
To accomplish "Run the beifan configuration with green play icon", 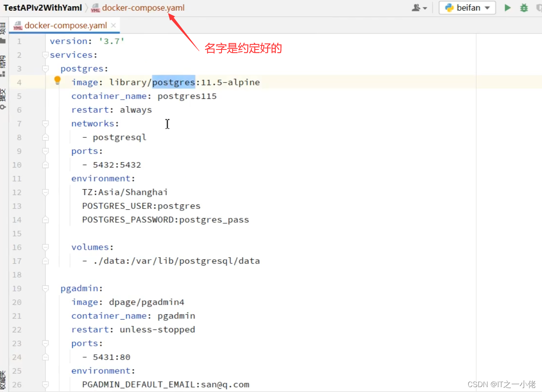I will click(x=508, y=8).
